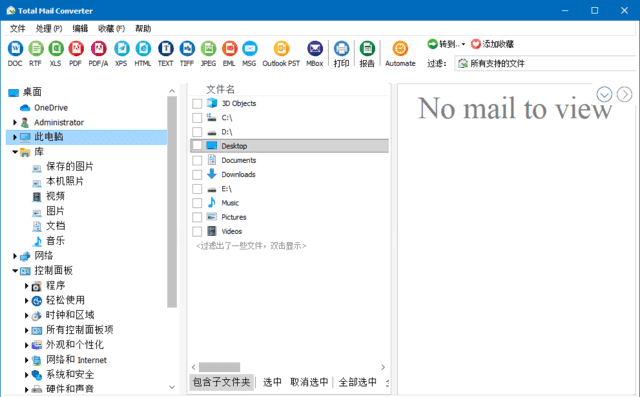Select the MBox format icon

[315, 49]
